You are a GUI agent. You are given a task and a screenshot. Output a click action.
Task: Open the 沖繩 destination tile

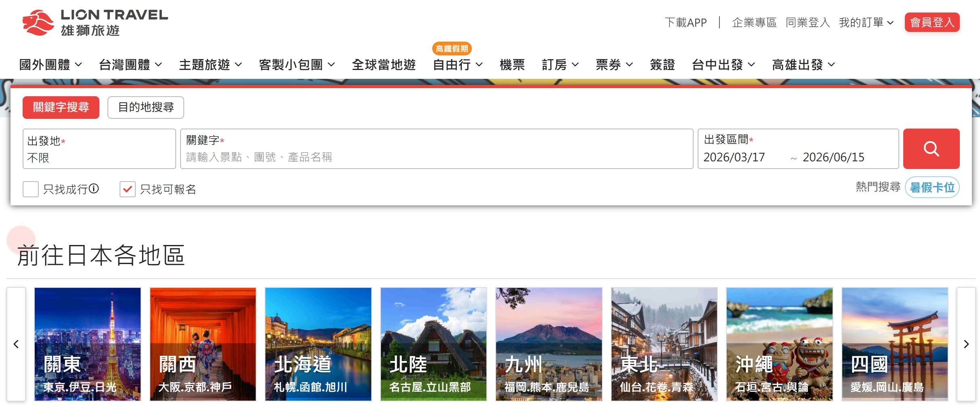779,344
